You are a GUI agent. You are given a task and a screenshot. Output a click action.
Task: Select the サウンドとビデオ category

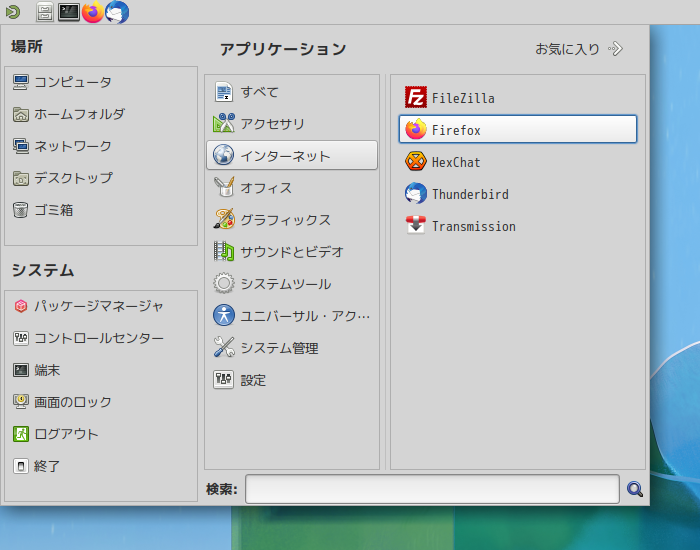pos(292,252)
